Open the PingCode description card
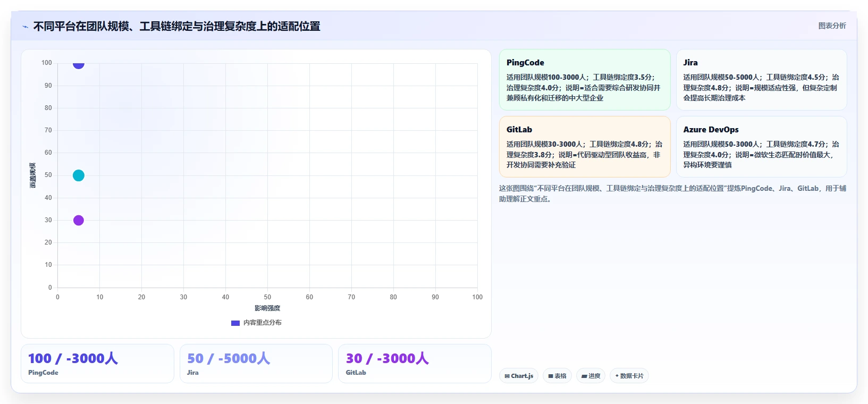868x404 pixels. (x=585, y=80)
